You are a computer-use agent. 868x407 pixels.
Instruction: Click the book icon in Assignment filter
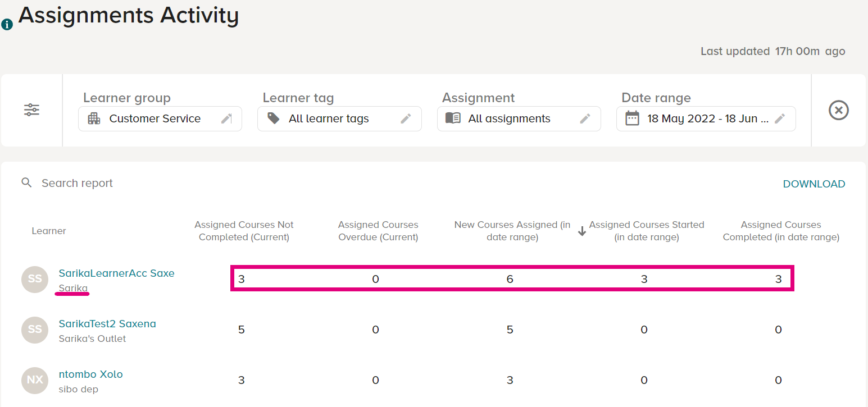453,118
